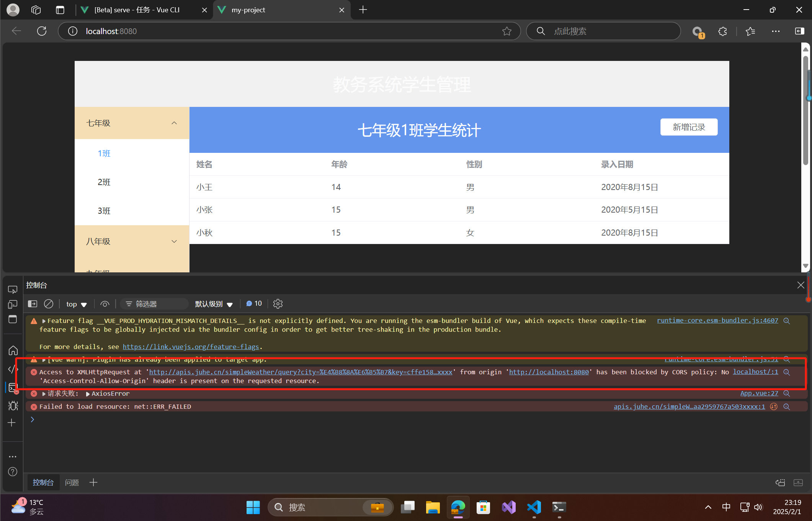Viewport: 812px width, 521px height.
Task: Open the inspect element tool icon
Action: (13, 290)
